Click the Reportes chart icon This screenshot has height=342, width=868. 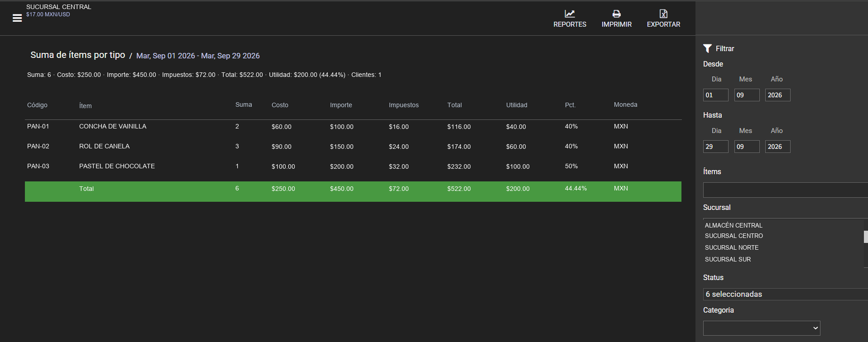[570, 14]
